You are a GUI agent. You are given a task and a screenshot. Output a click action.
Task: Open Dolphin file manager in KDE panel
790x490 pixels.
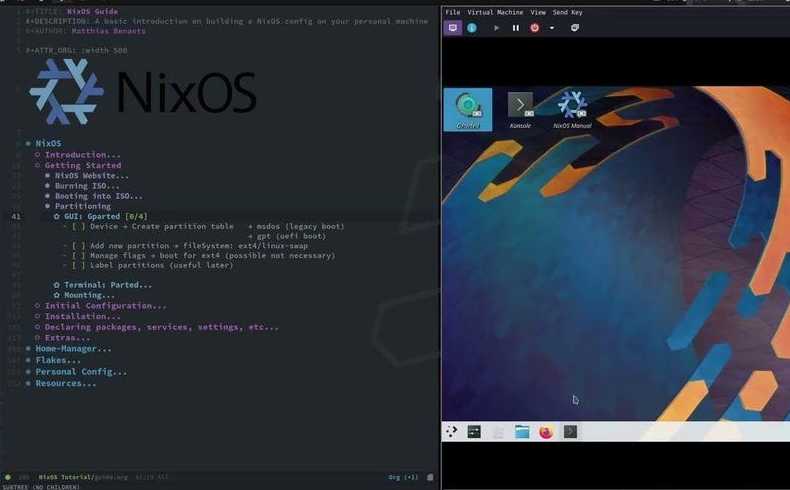[x=522, y=432]
